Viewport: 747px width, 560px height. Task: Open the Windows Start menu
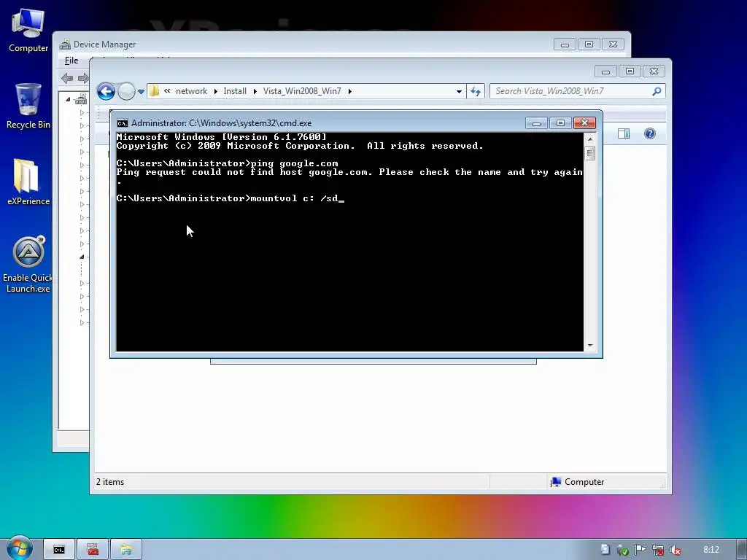(19, 548)
